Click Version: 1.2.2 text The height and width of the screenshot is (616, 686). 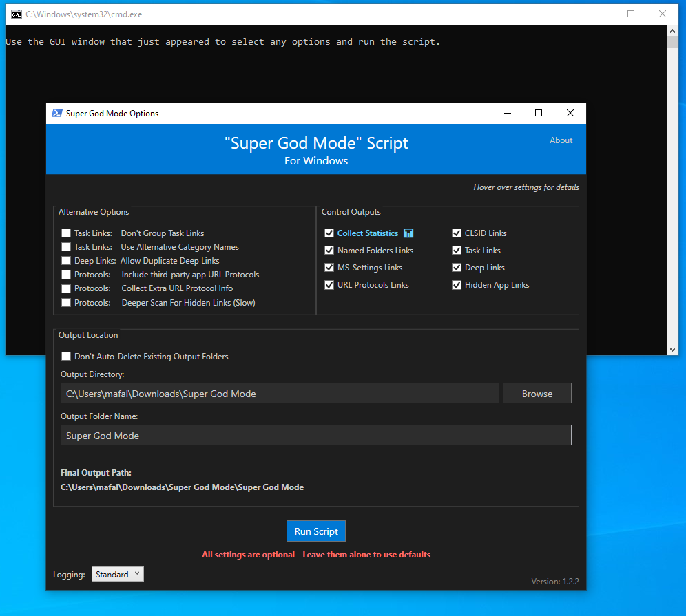pyautogui.click(x=554, y=582)
